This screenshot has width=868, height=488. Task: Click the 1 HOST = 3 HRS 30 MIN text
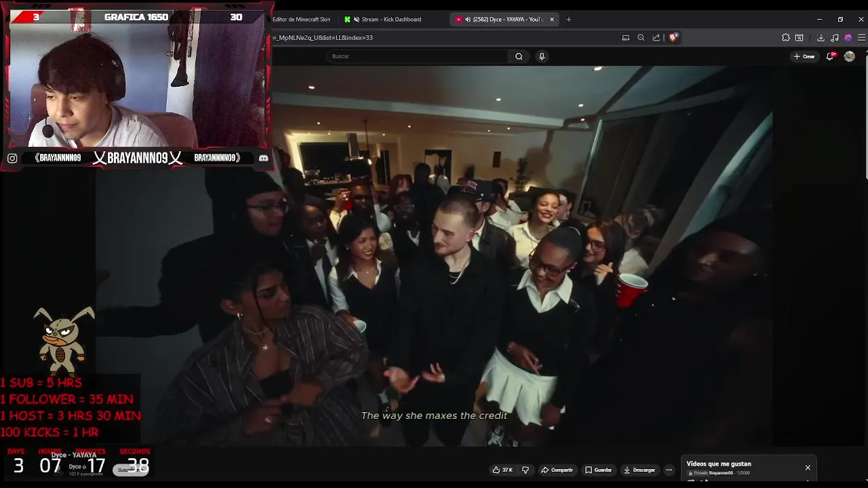[x=71, y=415]
